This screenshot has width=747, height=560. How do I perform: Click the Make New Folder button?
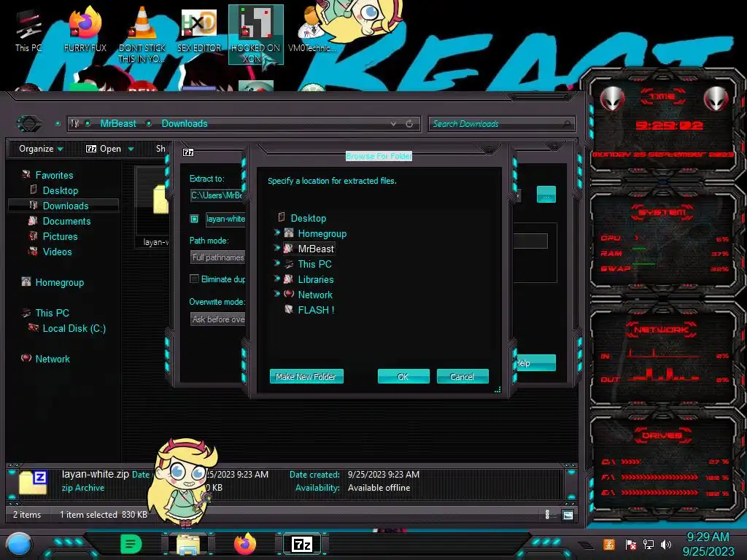tap(306, 377)
